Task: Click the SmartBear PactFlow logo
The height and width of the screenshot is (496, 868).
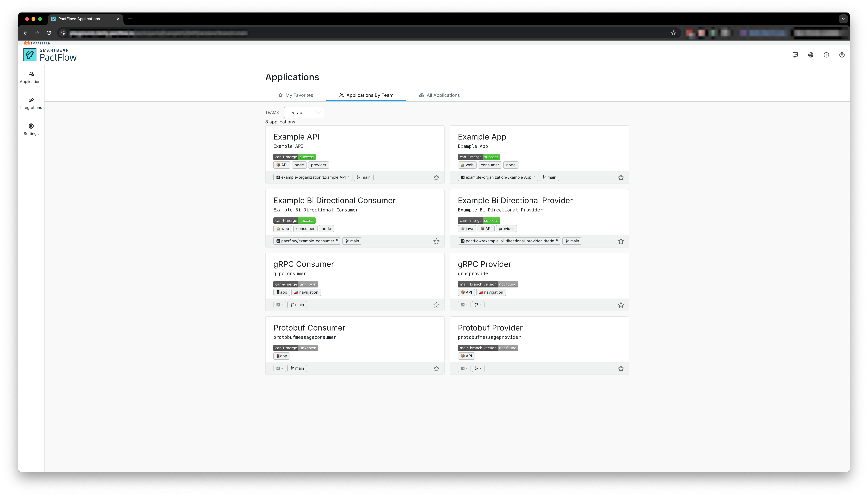Action: [50, 55]
